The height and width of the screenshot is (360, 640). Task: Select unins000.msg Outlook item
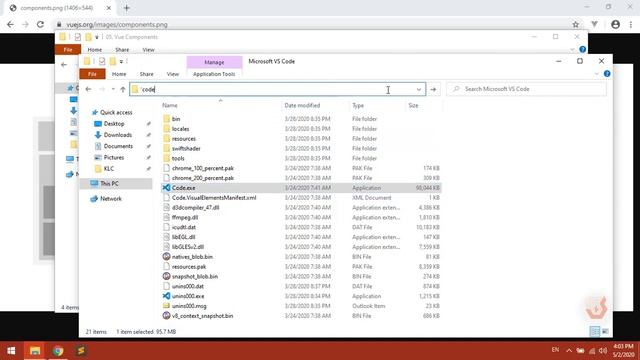(x=189, y=306)
